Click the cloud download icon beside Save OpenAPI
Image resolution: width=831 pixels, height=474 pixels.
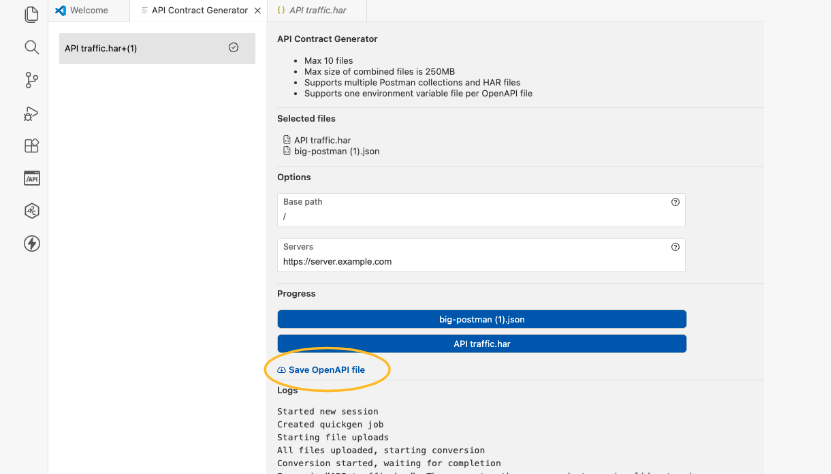(281, 370)
